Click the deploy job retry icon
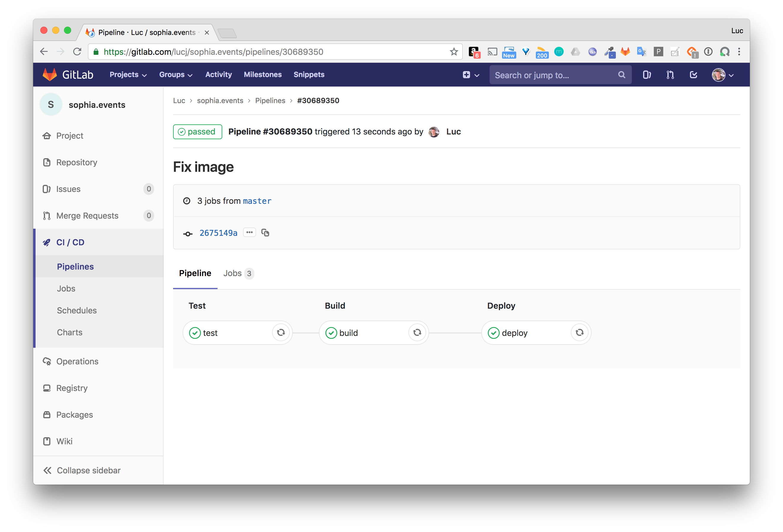 click(579, 332)
